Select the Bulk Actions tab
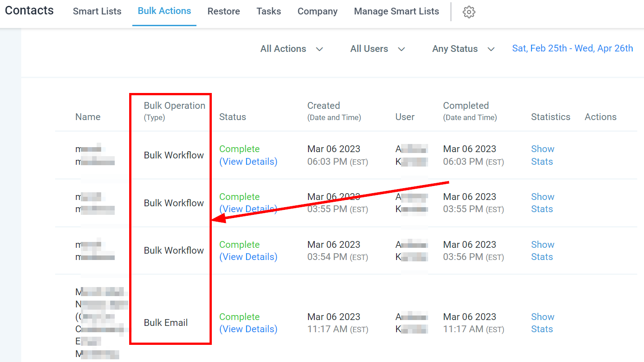Image resolution: width=644 pixels, height=362 pixels. [x=164, y=11]
